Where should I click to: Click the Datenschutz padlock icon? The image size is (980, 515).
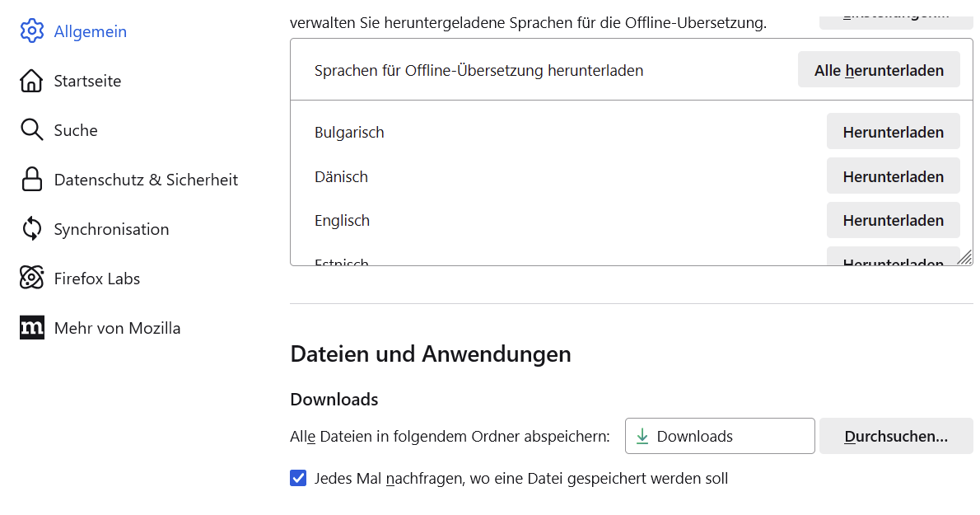pyautogui.click(x=31, y=180)
